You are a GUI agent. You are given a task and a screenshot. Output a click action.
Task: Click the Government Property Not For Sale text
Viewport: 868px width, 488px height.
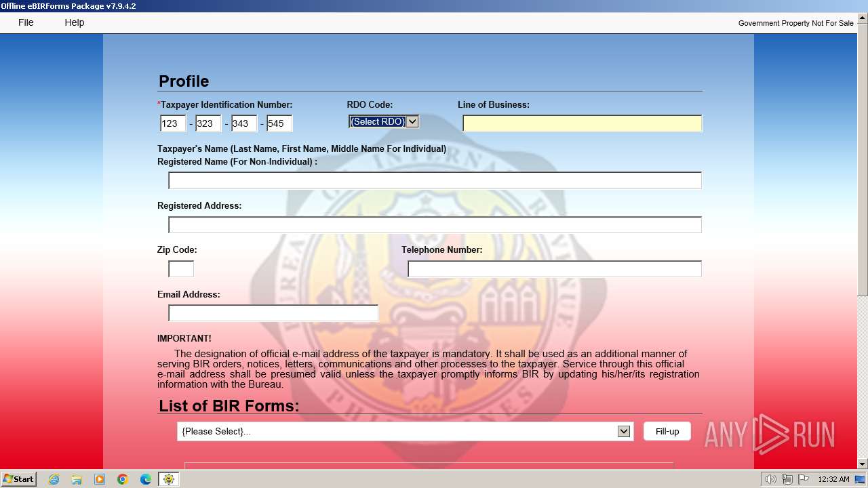point(796,23)
